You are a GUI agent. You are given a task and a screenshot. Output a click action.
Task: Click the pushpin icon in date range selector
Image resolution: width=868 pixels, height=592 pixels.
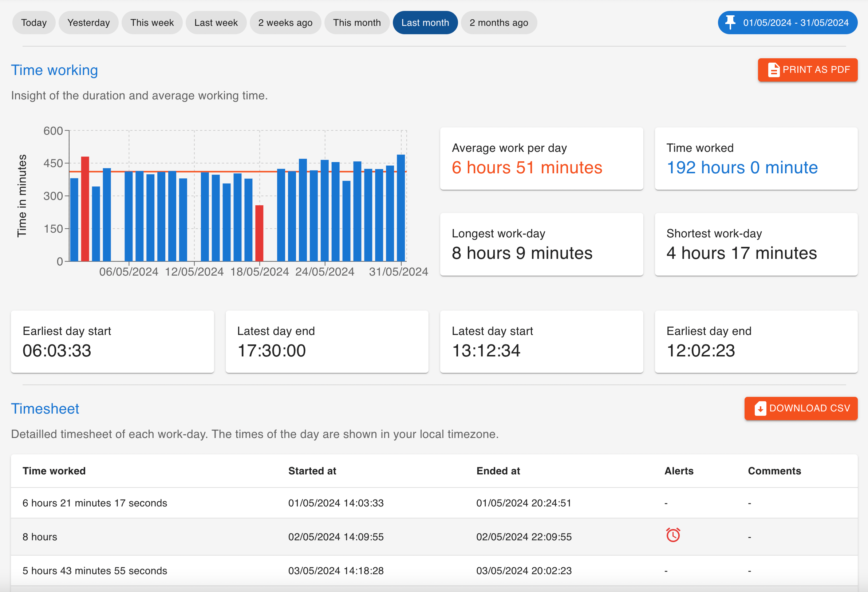point(730,23)
